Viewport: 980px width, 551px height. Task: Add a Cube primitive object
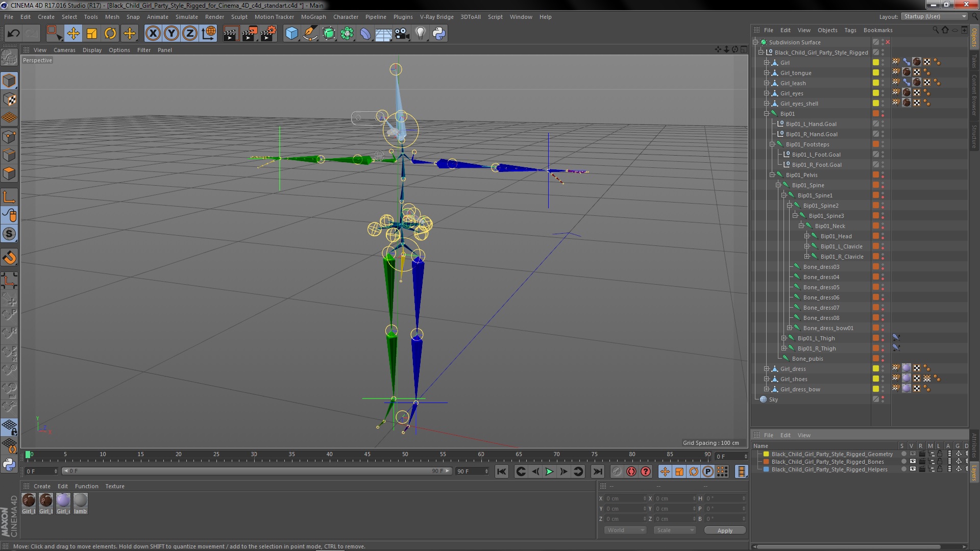(291, 34)
